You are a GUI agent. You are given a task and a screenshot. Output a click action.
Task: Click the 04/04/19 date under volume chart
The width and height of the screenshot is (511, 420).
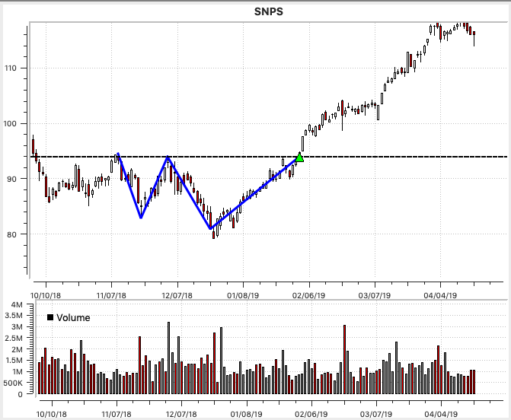click(441, 415)
